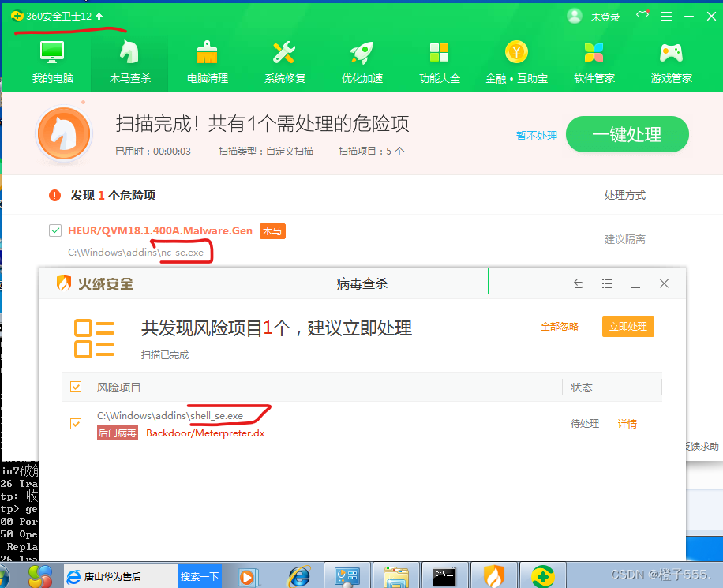Click 立即处理 orange button
The image size is (723, 588).
[628, 327]
